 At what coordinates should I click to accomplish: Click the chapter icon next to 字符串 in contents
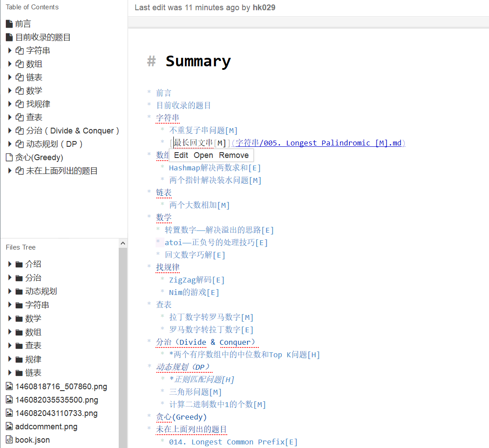(x=19, y=51)
